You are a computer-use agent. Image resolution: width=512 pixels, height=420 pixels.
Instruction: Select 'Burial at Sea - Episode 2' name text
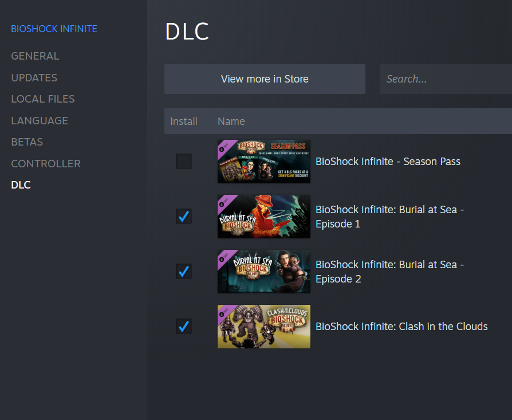[x=389, y=272]
